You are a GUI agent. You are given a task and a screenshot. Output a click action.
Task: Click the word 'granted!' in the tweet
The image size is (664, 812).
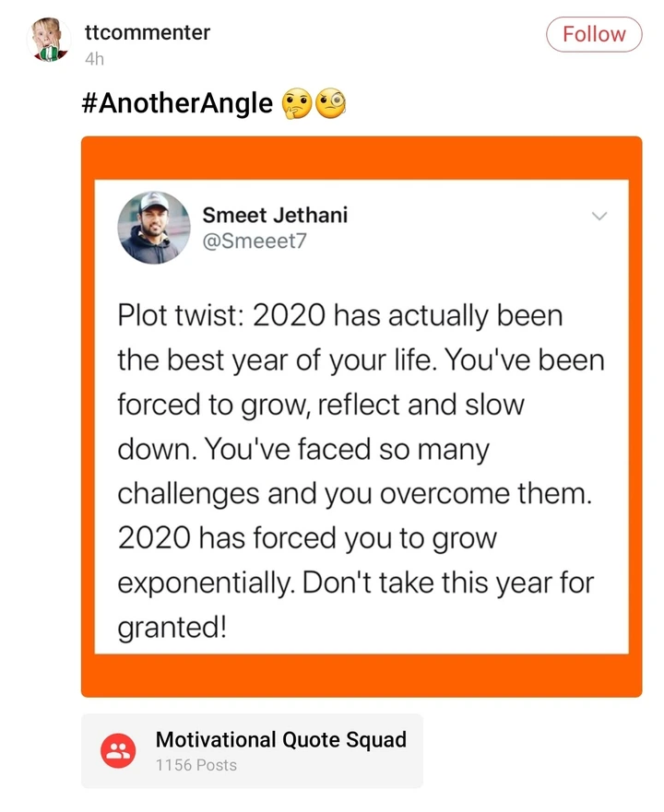(172, 628)
